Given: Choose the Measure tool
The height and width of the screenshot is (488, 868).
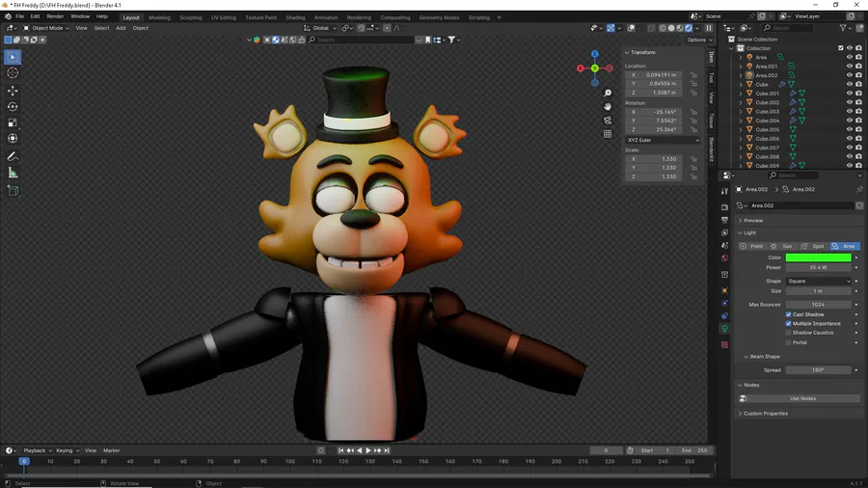Looking at the screenshot, I should pos(13,174).
